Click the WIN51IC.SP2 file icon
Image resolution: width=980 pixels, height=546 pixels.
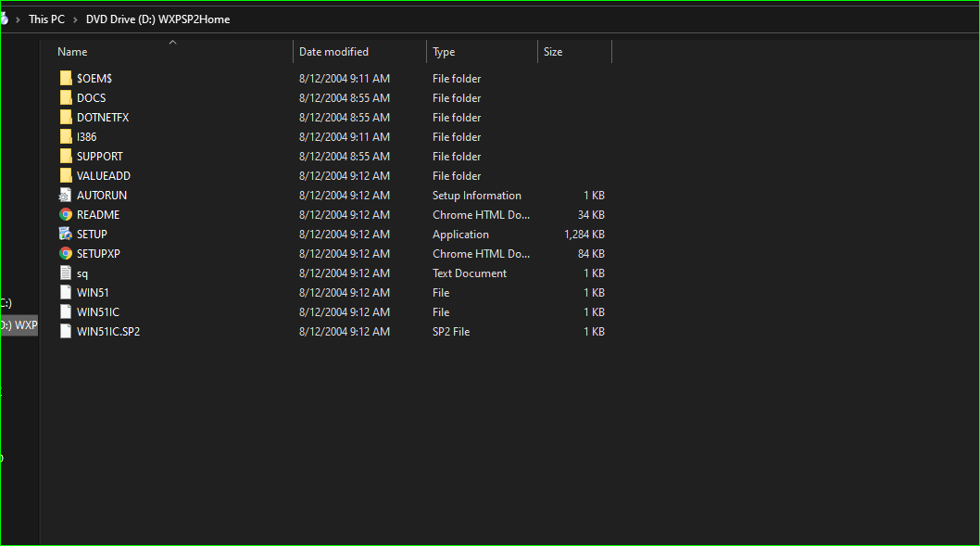pyautogui.click(x=66, y=331)
